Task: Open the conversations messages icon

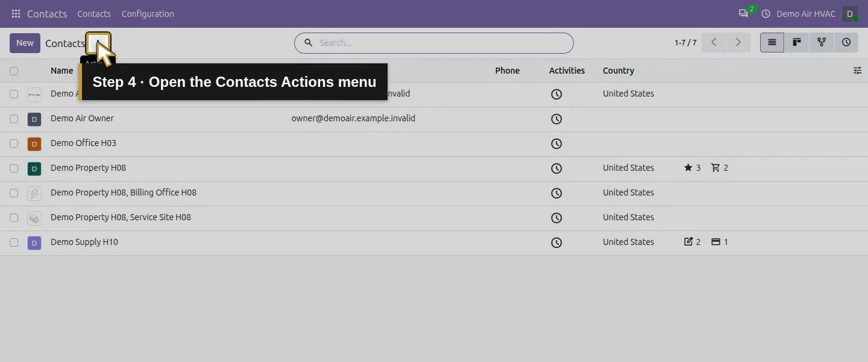Action: (x=743, y=13)
